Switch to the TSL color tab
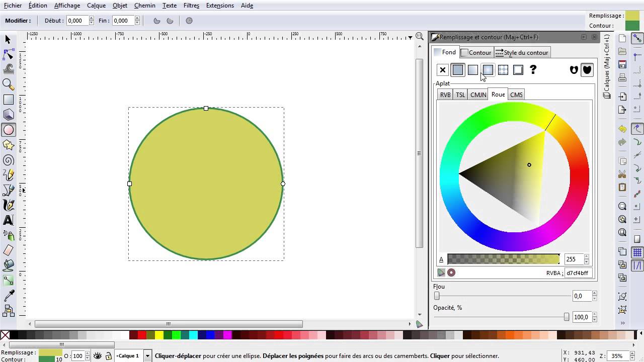This screenshot has width=644, height=362. (460, 95)
